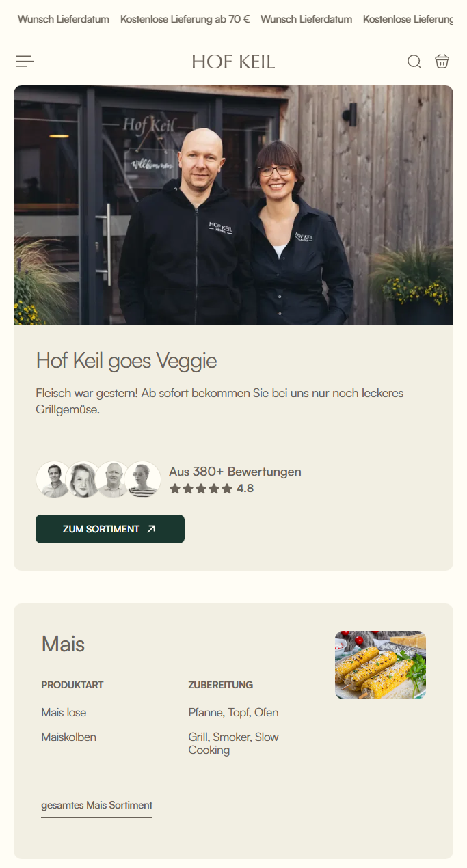Click Kostenlose Lieferung ab 70 € banner text
The width and height of the screenshot is (467, 868).
185,19
